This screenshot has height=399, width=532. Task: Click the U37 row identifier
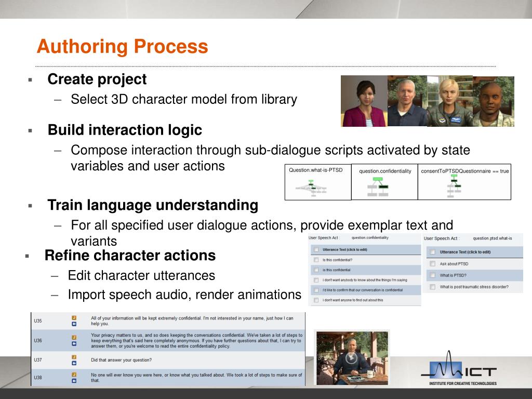(x=37, y=360)
